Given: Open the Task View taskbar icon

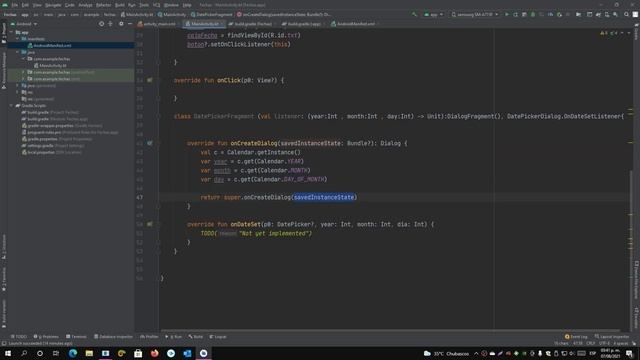Looking at the screenshot, I should (56, 353).
